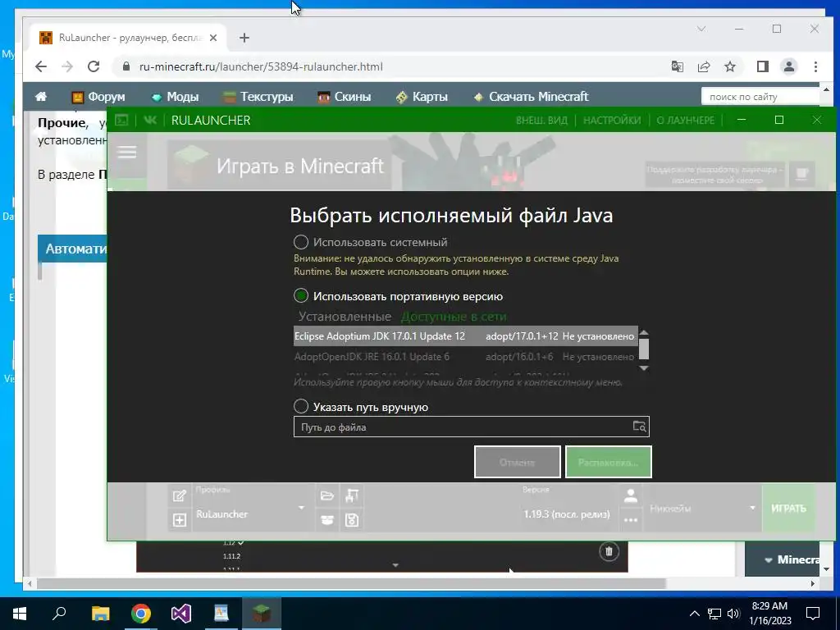Select 'Указать путь вручную' radio button
Screen dimensions: 840x630
301,407
